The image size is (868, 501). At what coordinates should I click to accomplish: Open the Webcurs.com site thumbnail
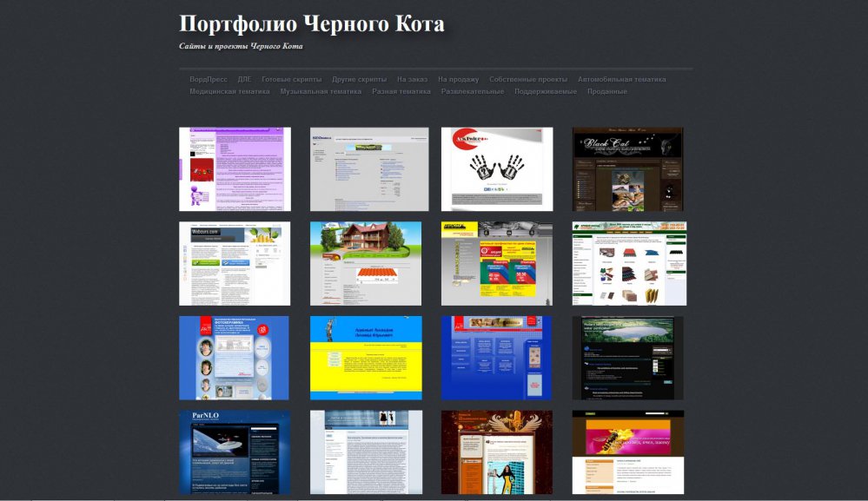[235, 264]
